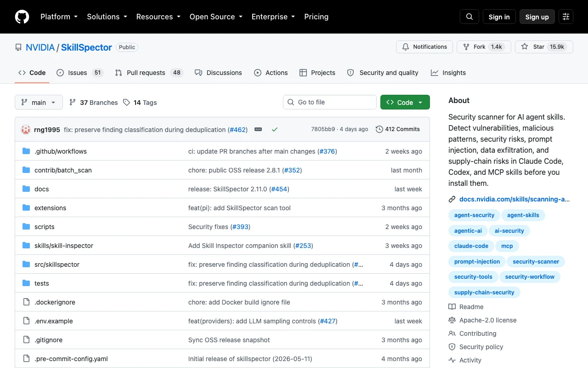Open the 412 Commits history
588x368 pixels.
point(398,129)
